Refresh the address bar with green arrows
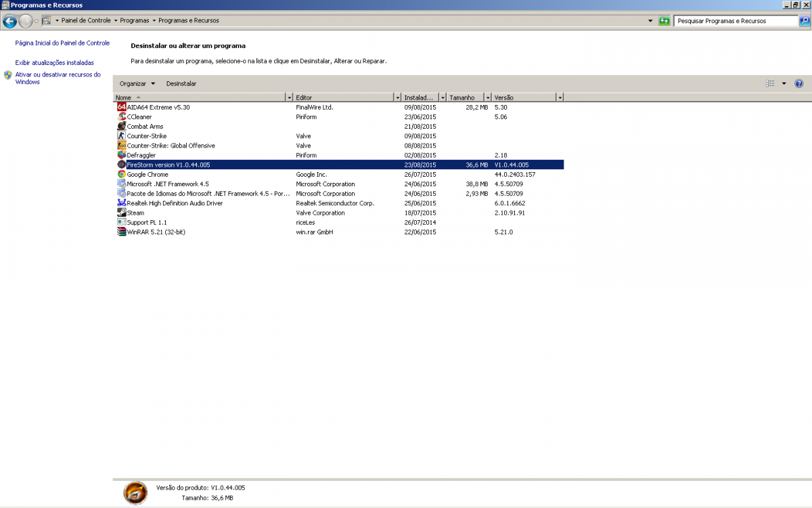Screen dimensions: 812x508 (664, 20)
